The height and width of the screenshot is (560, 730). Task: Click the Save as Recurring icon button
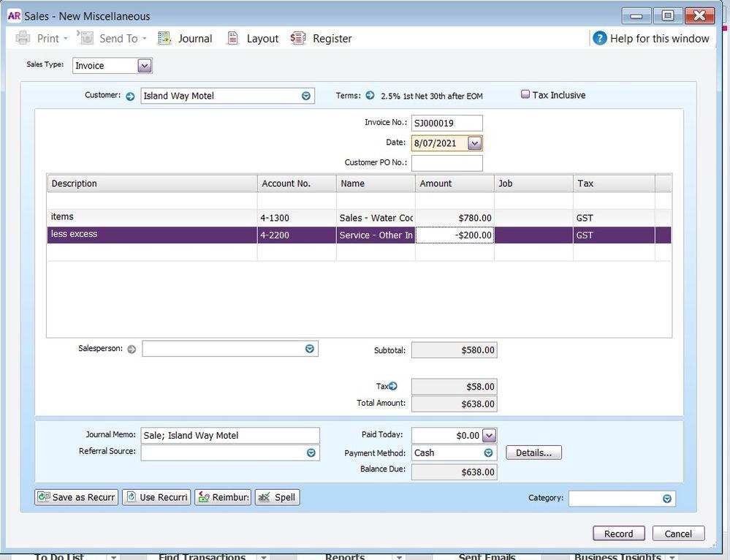42,497
